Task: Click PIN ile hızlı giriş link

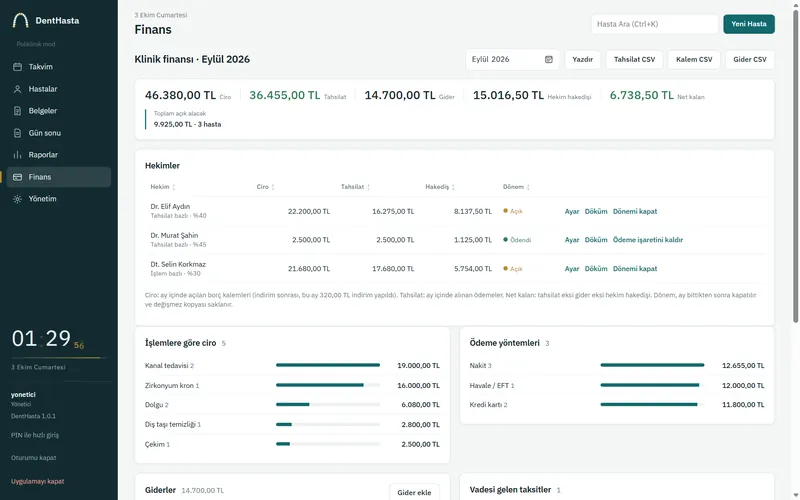Action: pos(35,435)
